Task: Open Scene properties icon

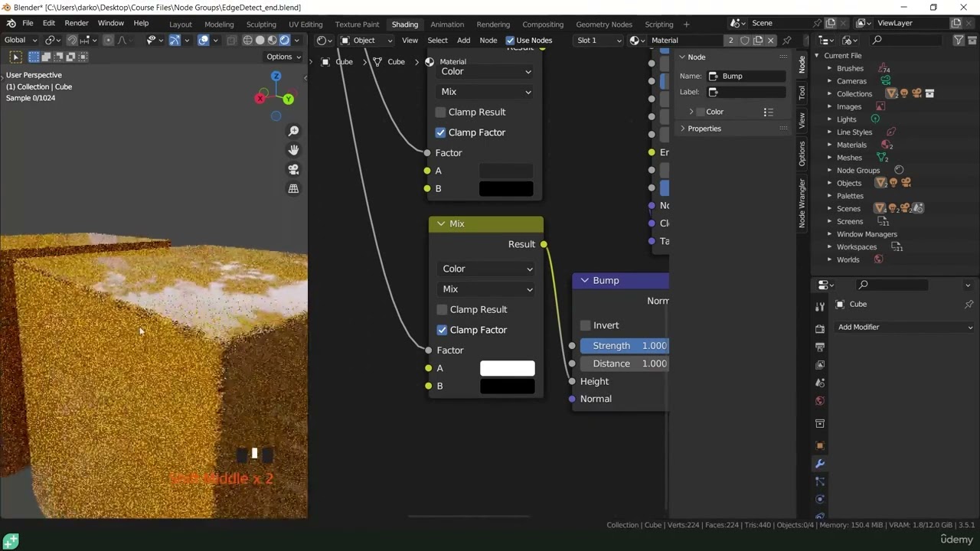Action: 820,383
